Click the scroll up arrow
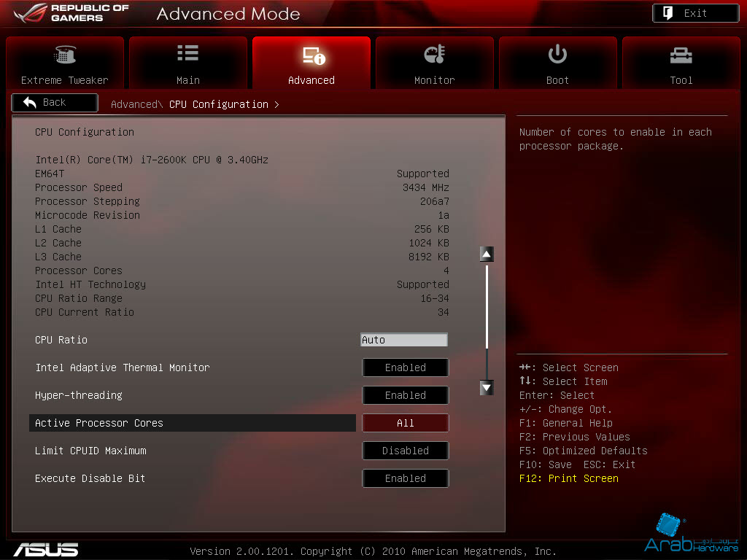Image resolution: width=747 pixels, height=560 pixels. click(x=487, y=254)
